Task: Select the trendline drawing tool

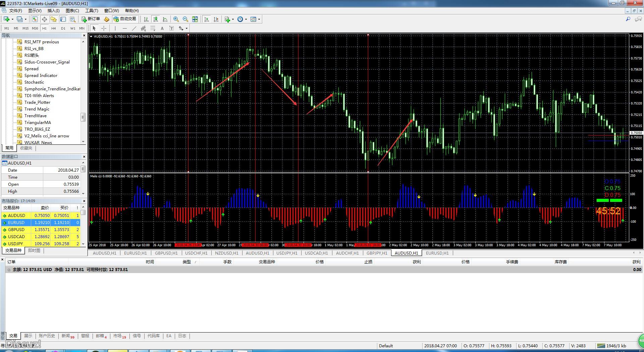Action: click(x=134, y=29)
